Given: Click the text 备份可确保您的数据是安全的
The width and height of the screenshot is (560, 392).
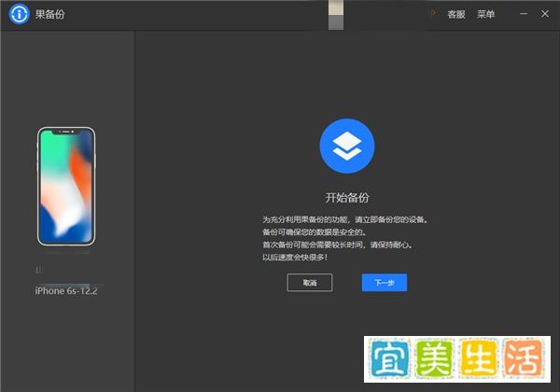Looking at the screenshot, I should pos(315,232).
